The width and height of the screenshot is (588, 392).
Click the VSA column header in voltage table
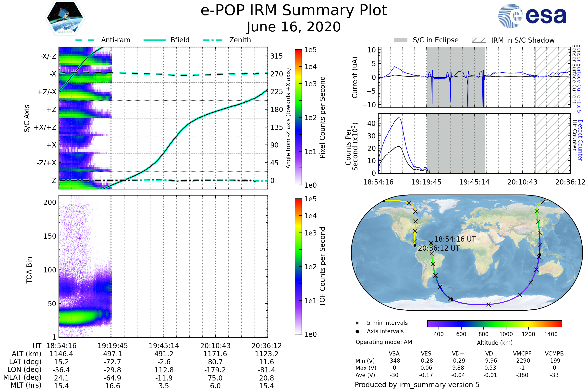394,354
